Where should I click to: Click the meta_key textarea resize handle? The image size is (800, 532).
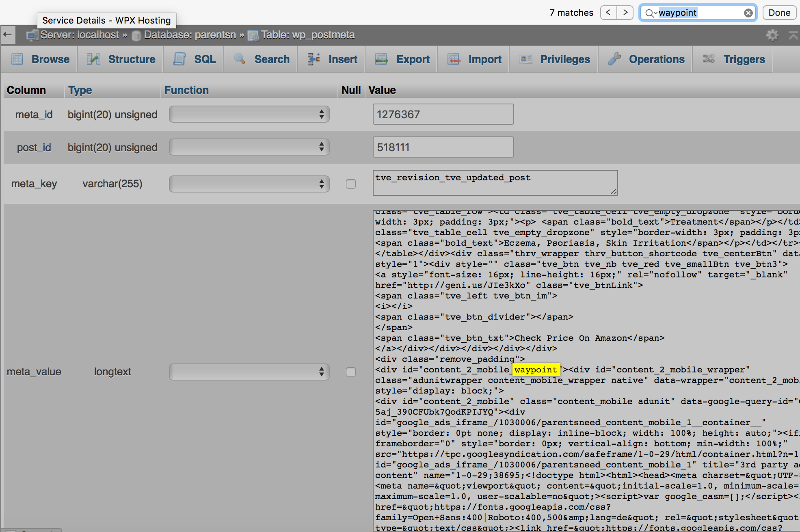(614, 192)
